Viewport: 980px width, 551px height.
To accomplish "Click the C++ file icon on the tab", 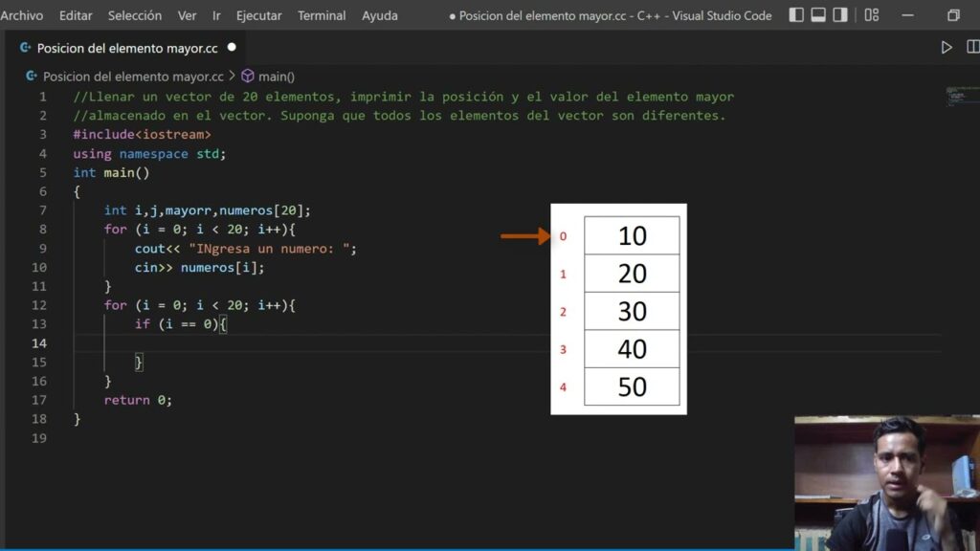I will pyautogui.click(x=28, y=47).
